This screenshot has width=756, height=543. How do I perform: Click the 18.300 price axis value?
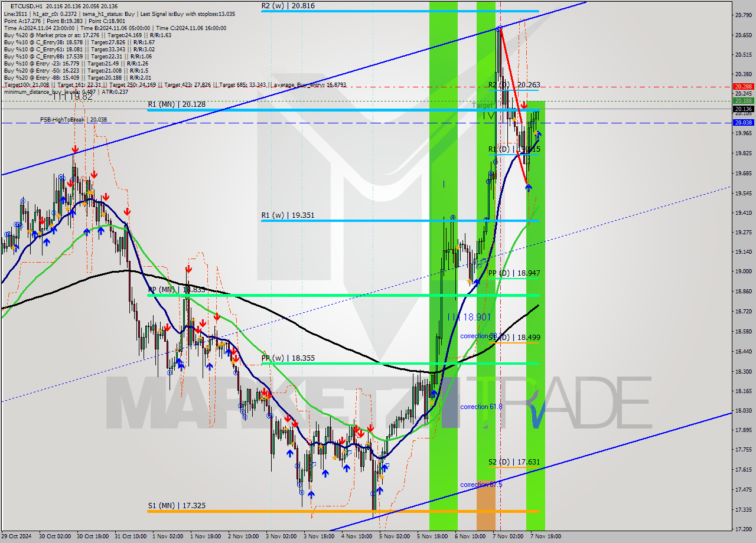point(743,371)
